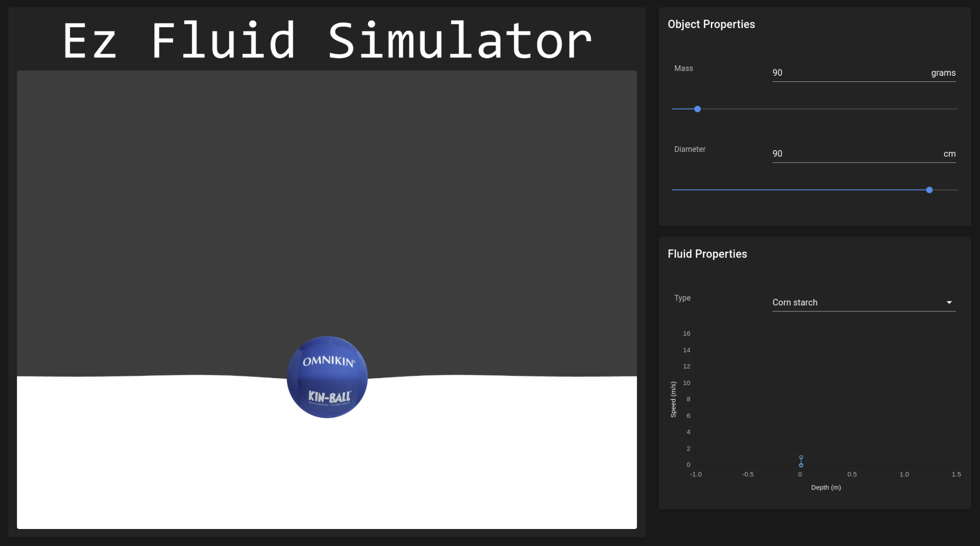The width and height of the screenshot is (980, 546).
Task: Click the Fluid Properties heading
Action: point(707,254)
